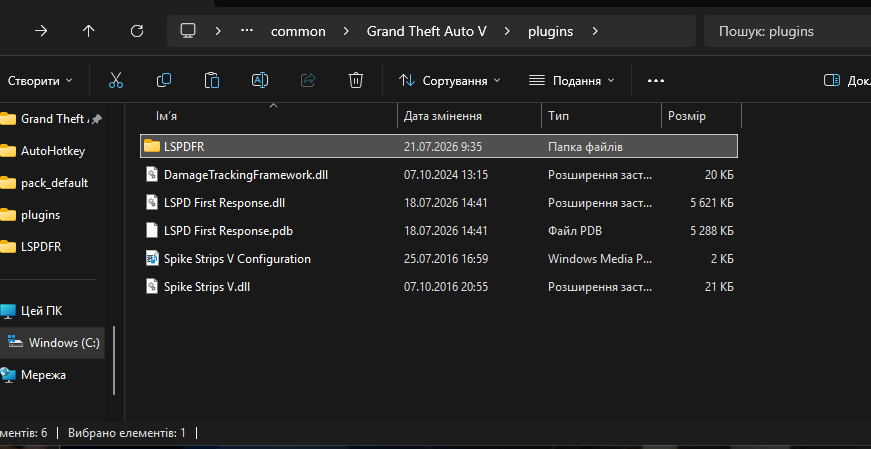
Task: Click the 07.10.2016 20:55 date cell
Action: pos(445,287)
